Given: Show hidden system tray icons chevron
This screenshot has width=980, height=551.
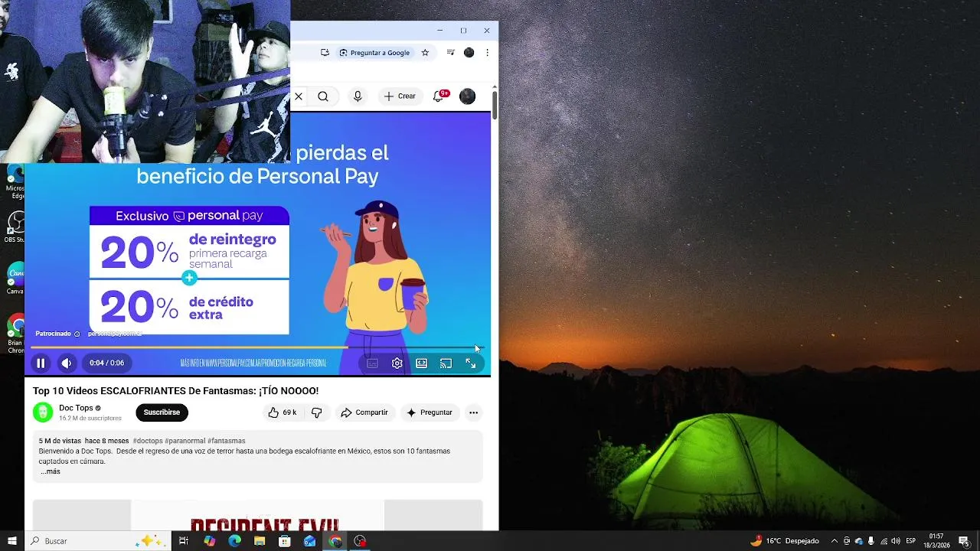Looking at the screenshot, I should pos(834,541).
